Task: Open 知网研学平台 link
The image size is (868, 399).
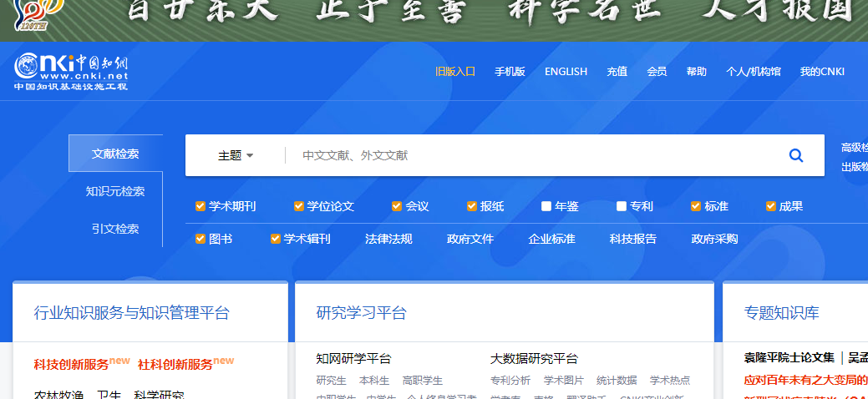Action: (353, 359)
